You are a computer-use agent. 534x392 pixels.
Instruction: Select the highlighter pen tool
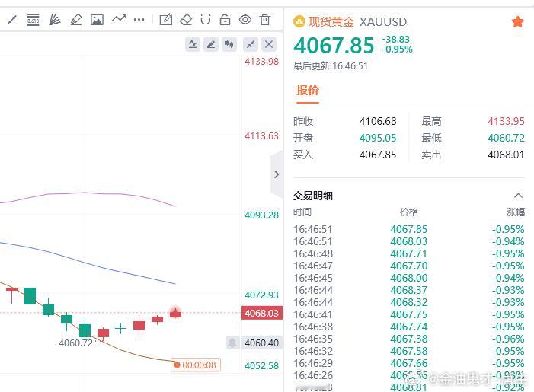76,20
